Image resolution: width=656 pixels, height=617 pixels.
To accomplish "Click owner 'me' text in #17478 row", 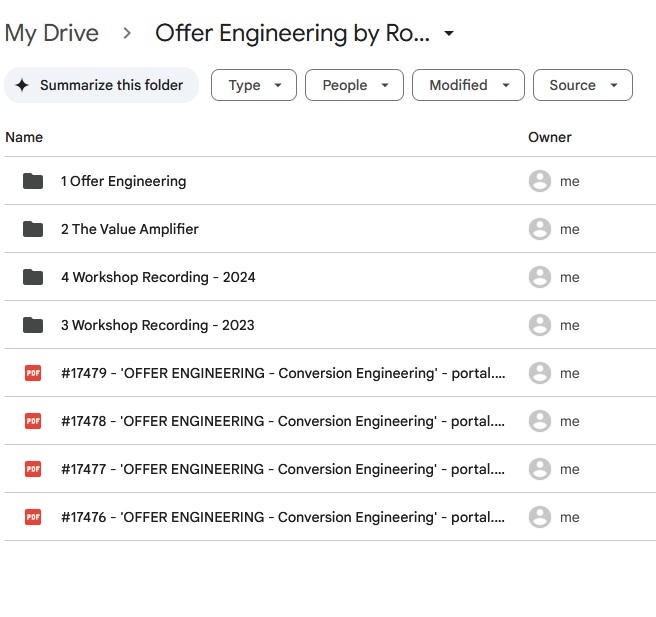I will (570, 421).
